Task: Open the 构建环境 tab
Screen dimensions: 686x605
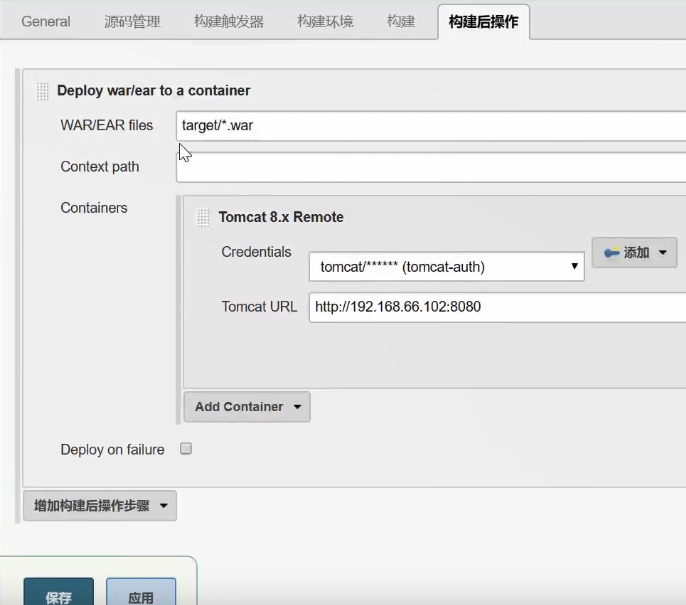Action: [x=325, y=21]
